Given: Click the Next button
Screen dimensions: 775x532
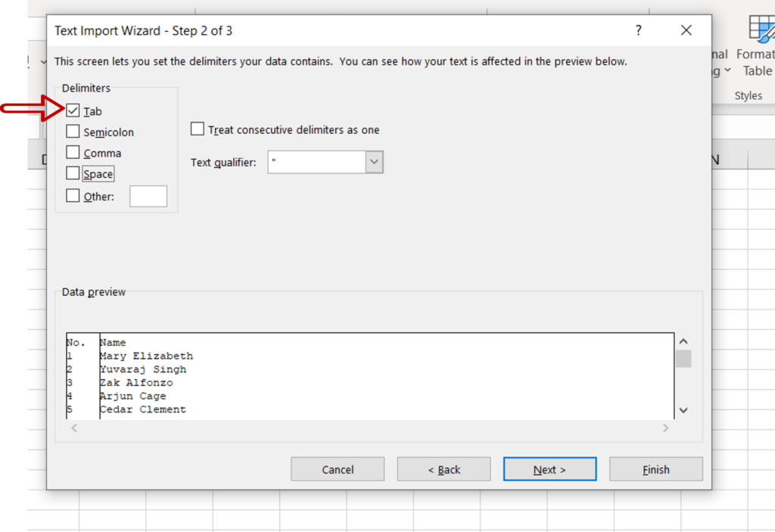Looking at the screenshot, I should click(x=549, y=468).
